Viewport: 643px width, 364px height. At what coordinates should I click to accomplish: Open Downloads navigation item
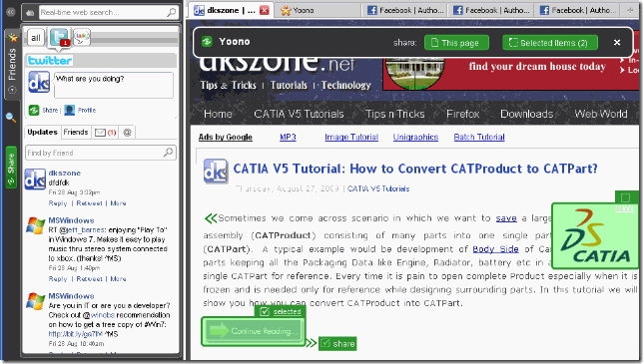coord(526,114)
